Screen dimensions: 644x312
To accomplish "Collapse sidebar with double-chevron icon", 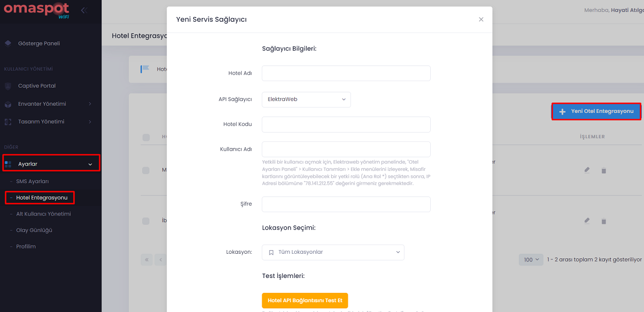I will pos(83,10).
